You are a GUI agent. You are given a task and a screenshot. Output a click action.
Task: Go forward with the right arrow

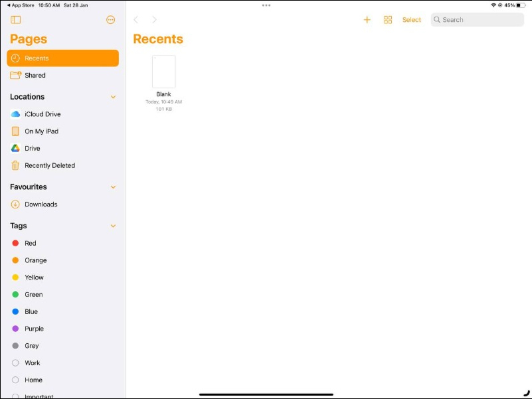point(154,20)
